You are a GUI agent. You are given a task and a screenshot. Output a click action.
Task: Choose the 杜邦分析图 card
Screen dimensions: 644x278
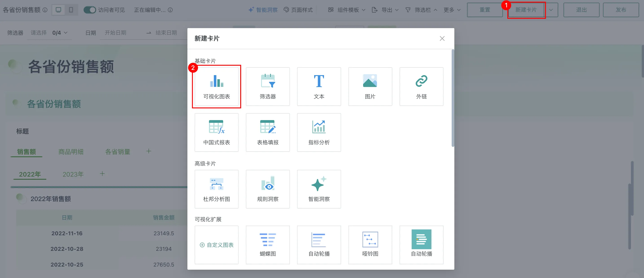pyautogui.click(x=216, y=189)
